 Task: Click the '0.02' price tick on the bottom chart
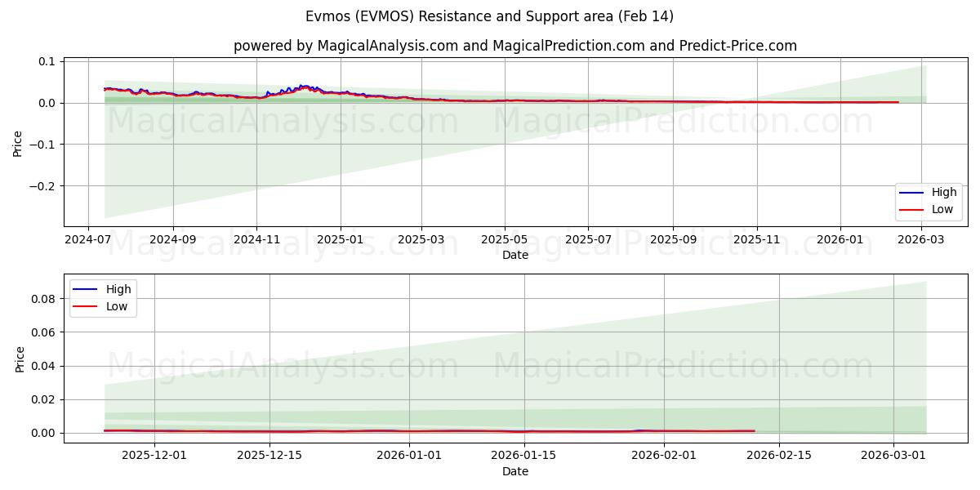[x=44, y=399]
